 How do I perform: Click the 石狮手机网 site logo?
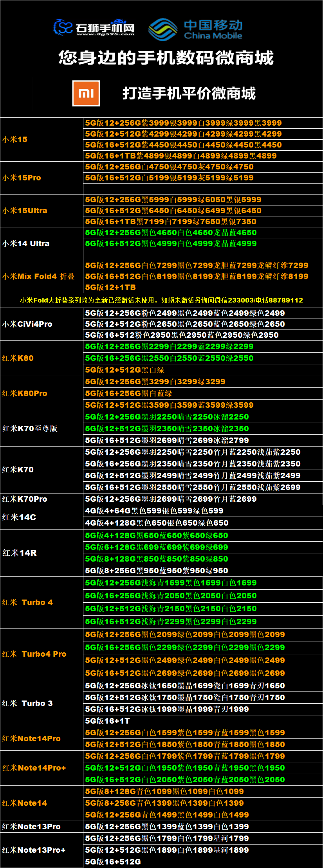[94, 27]
